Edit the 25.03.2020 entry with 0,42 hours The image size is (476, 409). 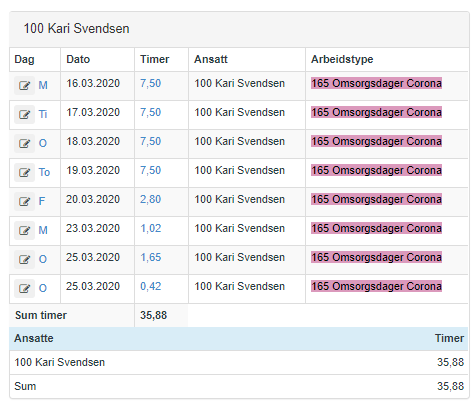click(x=24, y=288)
